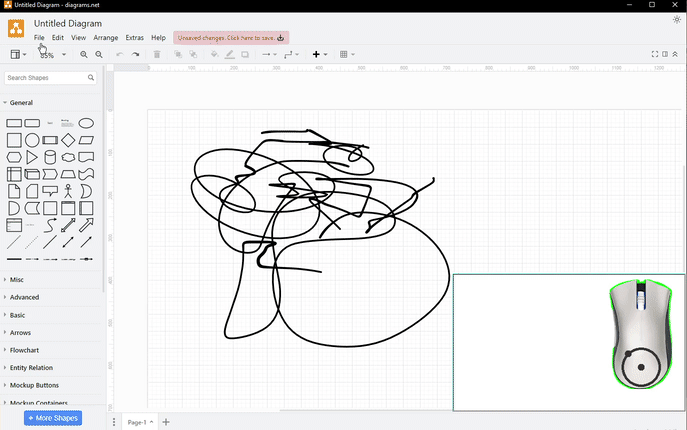Select the curved S connector shape
Image resolution: width=687 pixels, height=430 pixels.
(50, 225)
